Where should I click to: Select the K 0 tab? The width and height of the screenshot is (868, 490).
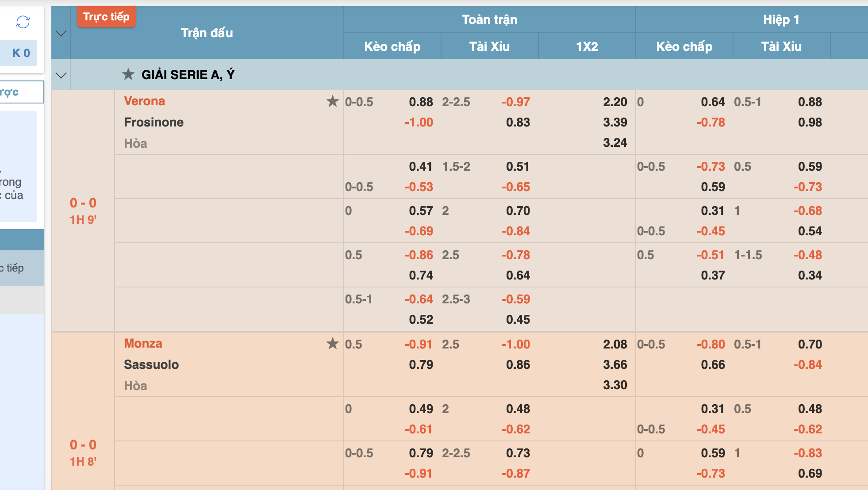[21, 53]
